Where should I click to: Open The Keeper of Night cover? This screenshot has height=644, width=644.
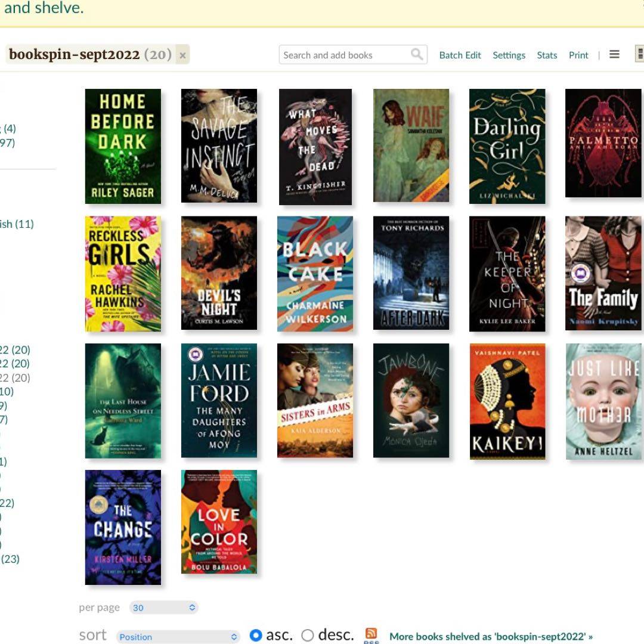(507, 274)
